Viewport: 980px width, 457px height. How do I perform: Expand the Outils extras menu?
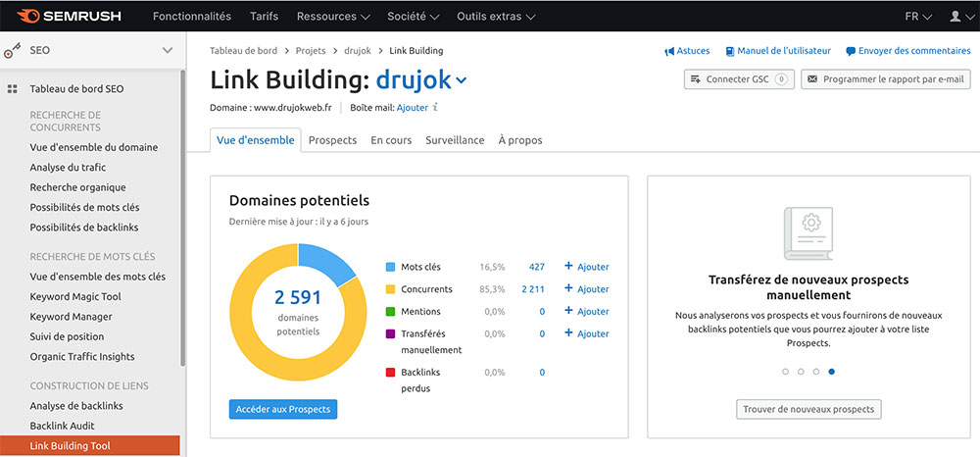click(496, 17)
